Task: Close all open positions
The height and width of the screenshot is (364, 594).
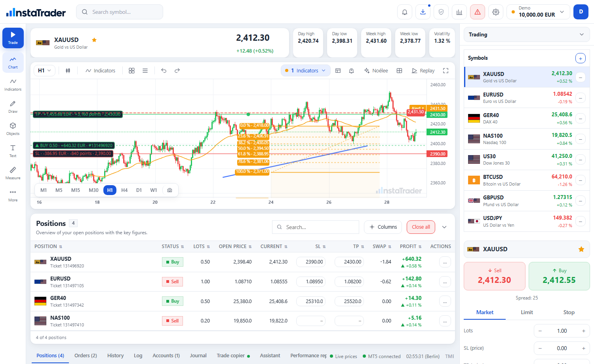Action: click(x=421, y=227)
